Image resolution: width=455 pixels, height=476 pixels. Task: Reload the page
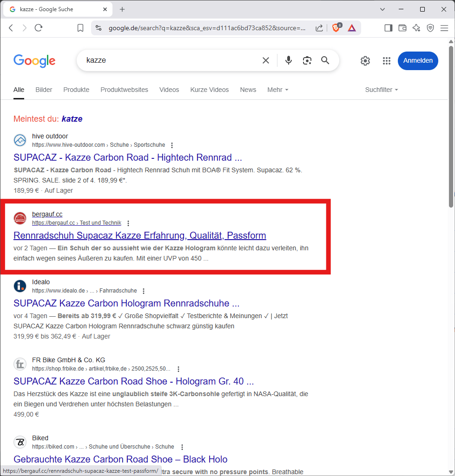tap(39, 28)
